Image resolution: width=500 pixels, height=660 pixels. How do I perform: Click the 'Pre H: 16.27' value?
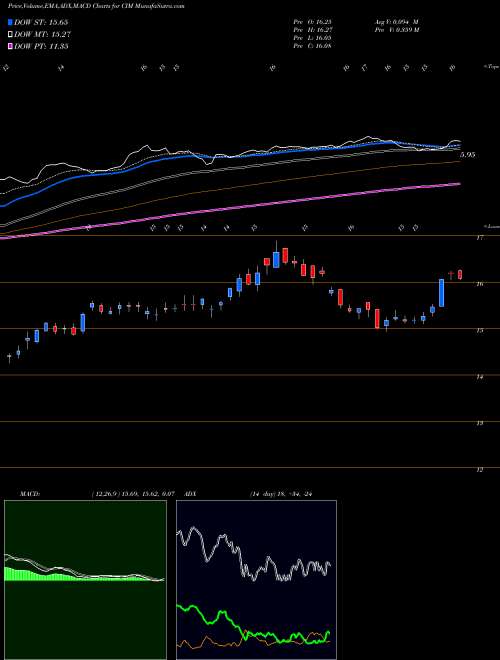click(312, 30)
